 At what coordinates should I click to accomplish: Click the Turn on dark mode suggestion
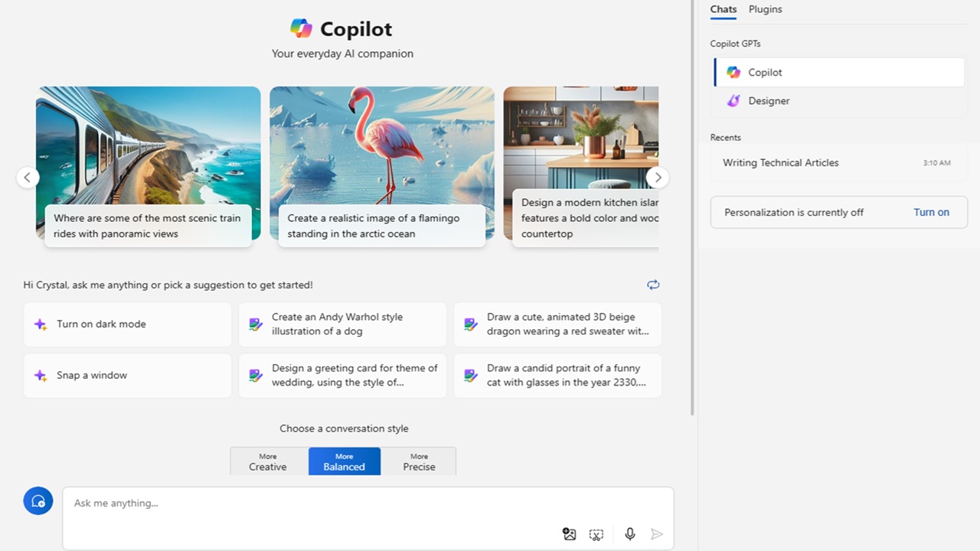[x=127, y=324]
